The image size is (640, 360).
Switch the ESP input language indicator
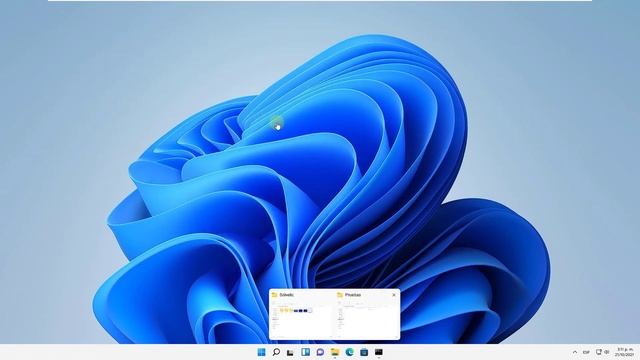coord(586,352)
